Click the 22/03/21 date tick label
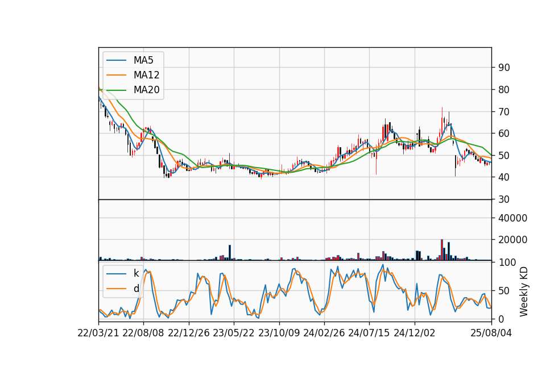Screen dimensions: 546x392 (x=98, y=333)
